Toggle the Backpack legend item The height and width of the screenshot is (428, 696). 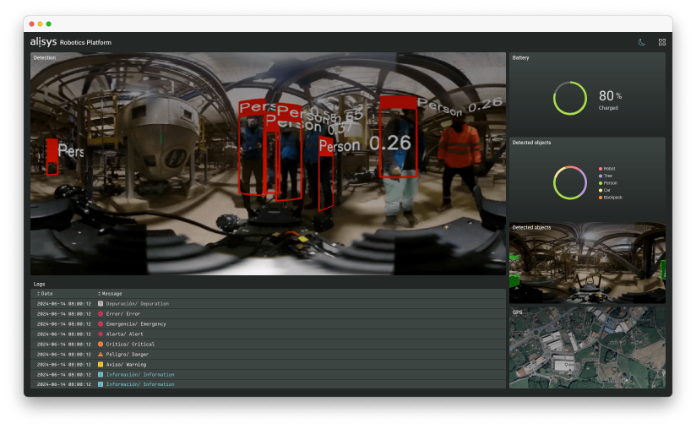[x=613, y=197]
